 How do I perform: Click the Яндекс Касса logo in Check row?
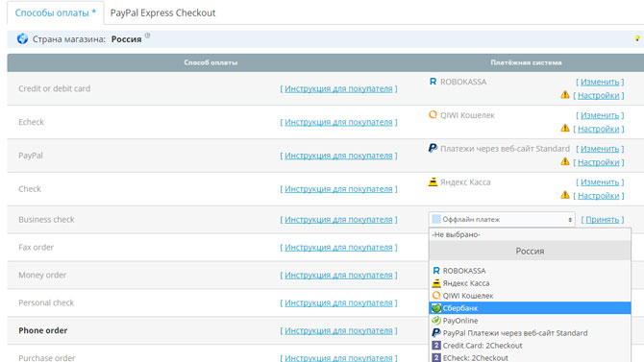click(433, 181)
